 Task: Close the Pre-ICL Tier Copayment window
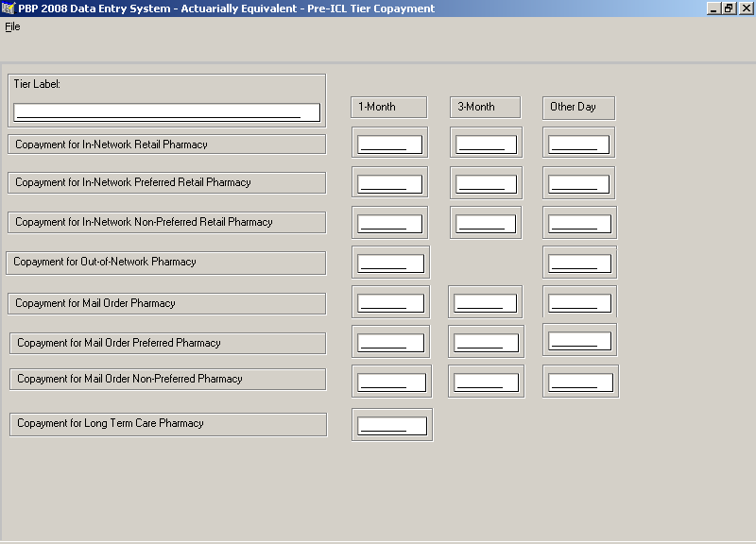coord(745,8)
